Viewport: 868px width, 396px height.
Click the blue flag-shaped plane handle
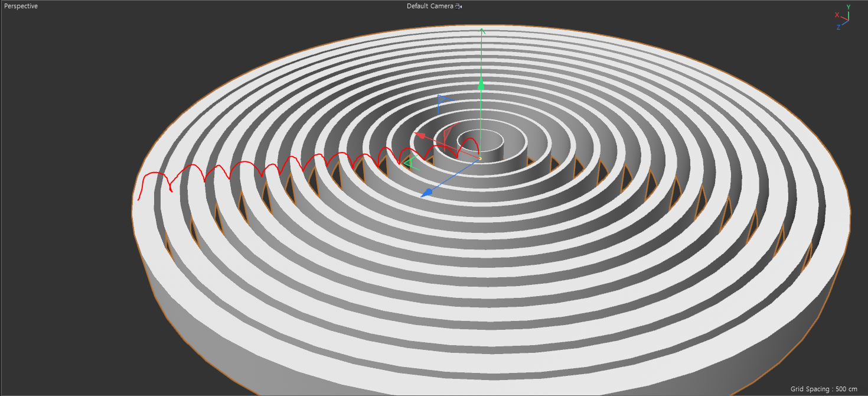pos(443,100)
